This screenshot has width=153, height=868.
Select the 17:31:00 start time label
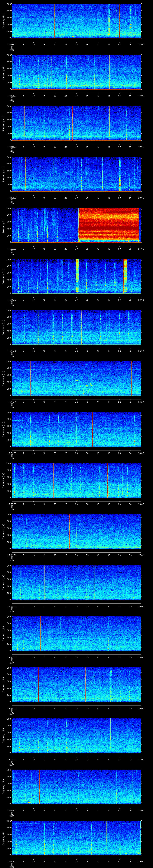(x=12, y=810)
